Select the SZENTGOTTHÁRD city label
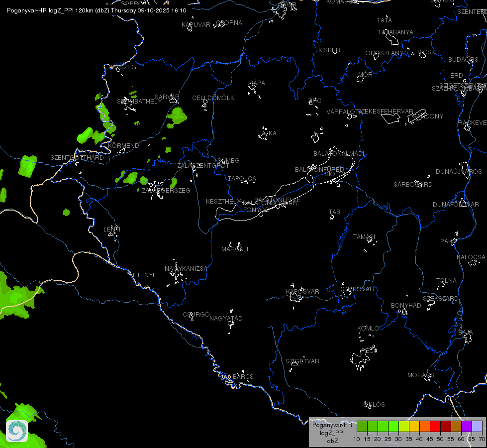The image size is (487, 448). tap(77, 158)
